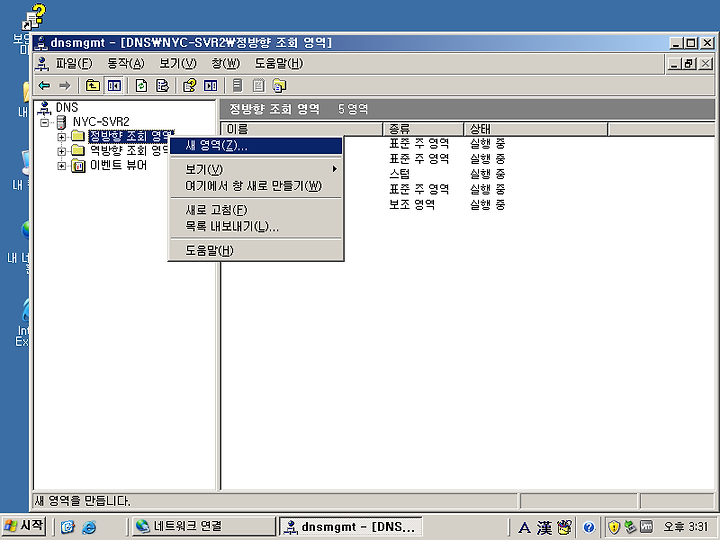Select the 이벤트 뷰어 tree item
The width and height of the screenshot is (720, 540).
pyautogui.click(x=118, y=165)
